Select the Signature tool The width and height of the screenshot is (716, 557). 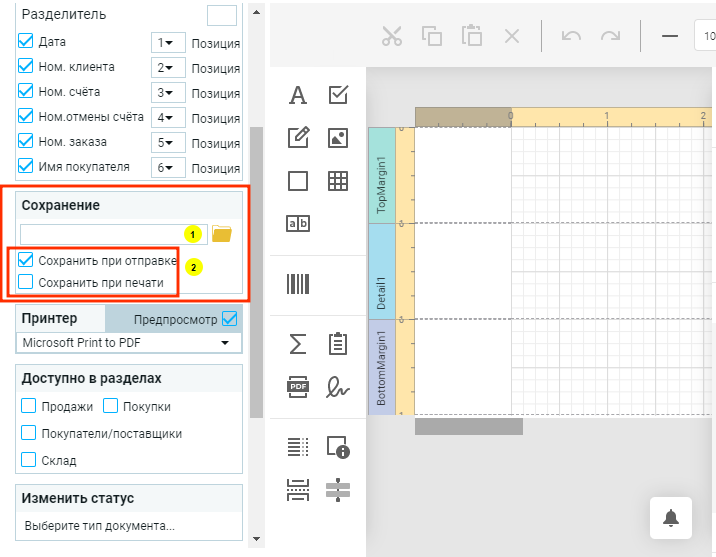coord(338,386)
